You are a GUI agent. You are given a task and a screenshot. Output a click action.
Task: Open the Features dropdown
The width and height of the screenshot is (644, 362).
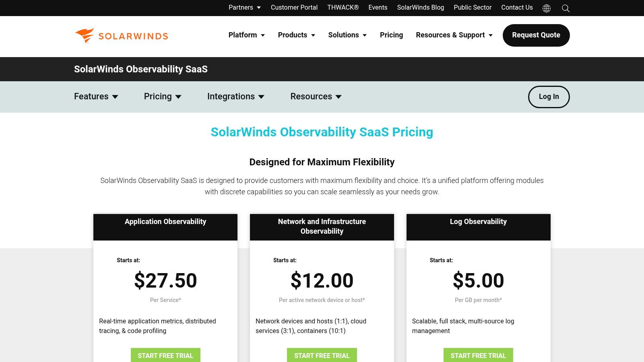96,97
